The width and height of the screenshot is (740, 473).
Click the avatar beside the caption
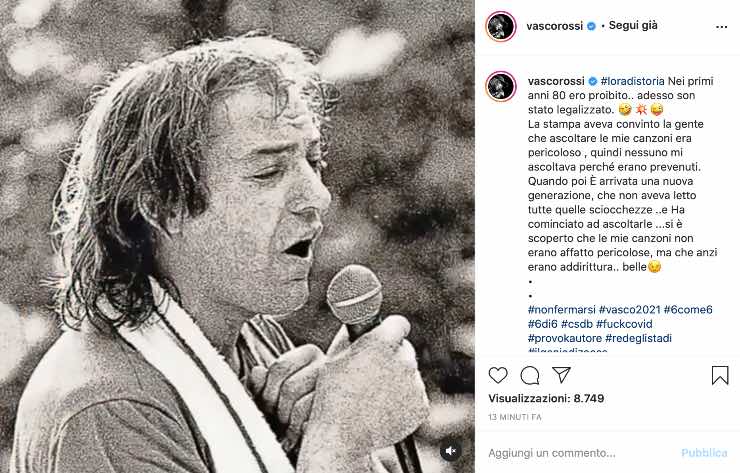point(501,86)
